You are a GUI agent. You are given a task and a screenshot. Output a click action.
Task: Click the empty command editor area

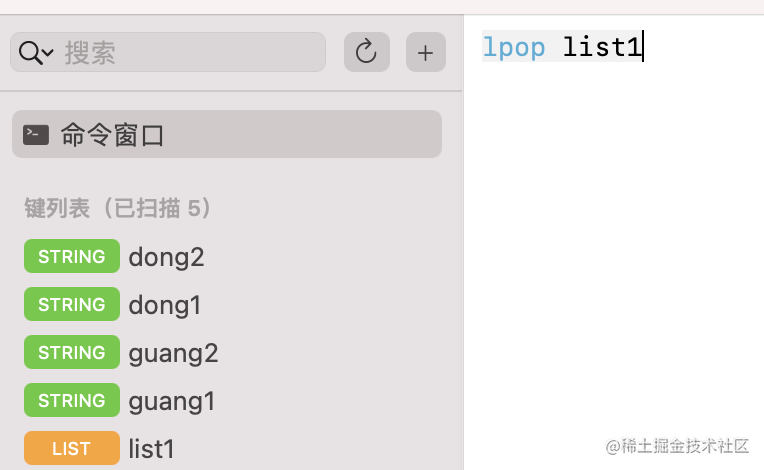pos(614,244)
